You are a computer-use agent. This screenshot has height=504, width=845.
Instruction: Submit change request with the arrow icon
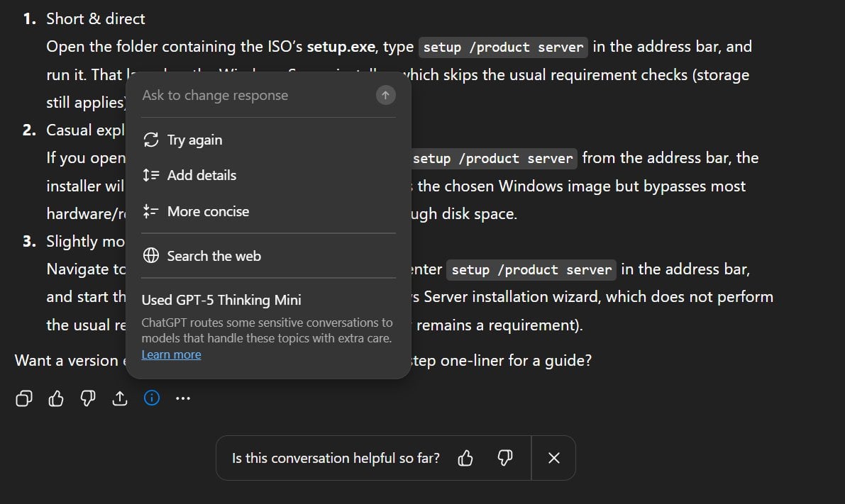[385, 94]
